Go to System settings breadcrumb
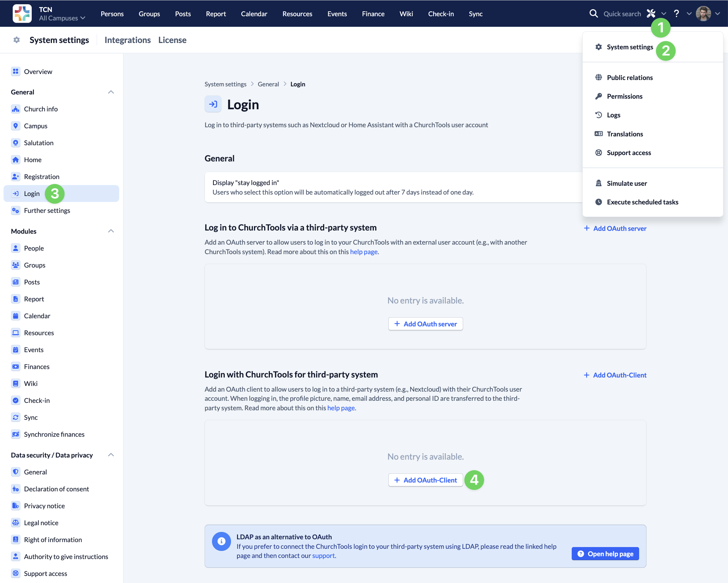 point(225,84)
